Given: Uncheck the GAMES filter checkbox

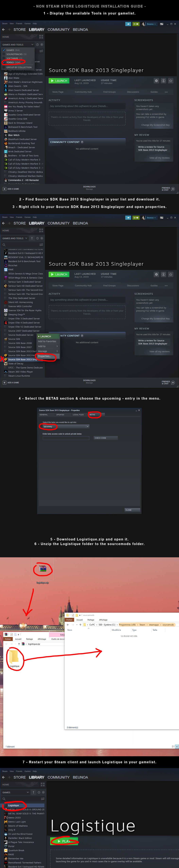Looking at the screenshot, I should (4, 50).
